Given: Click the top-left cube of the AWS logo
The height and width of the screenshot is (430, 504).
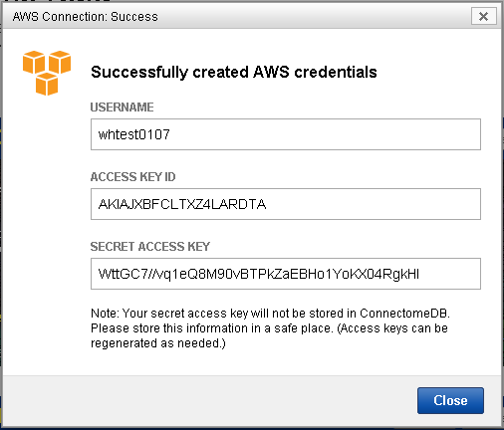Looking at the screenshot, I should pyautogui.click(x=34, y=62).
